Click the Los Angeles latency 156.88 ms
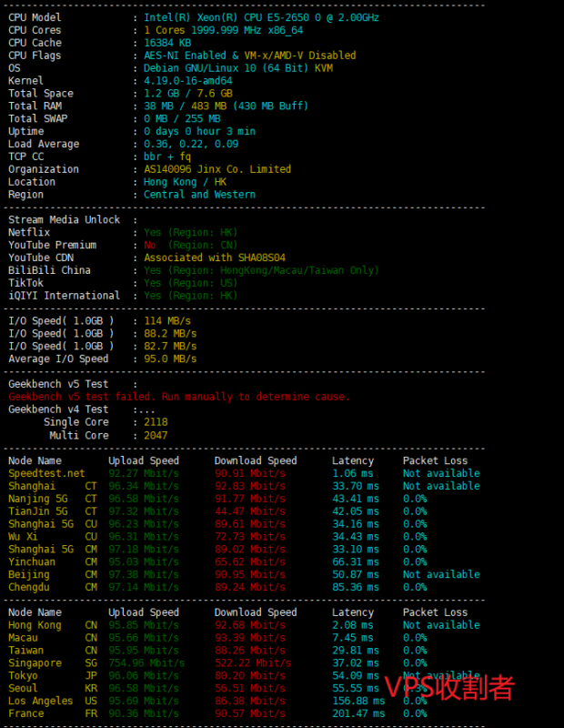The height and width of the screenshot is (728, 564). pos(353,701)
